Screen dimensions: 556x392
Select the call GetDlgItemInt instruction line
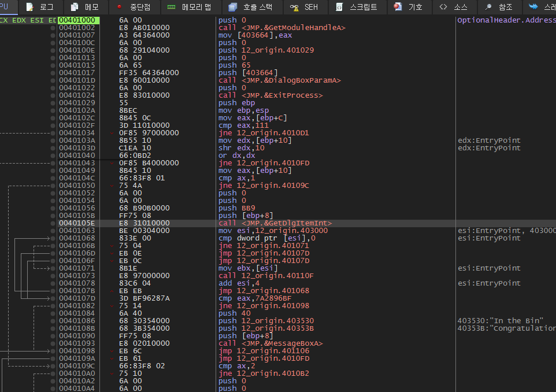(275, 223)
